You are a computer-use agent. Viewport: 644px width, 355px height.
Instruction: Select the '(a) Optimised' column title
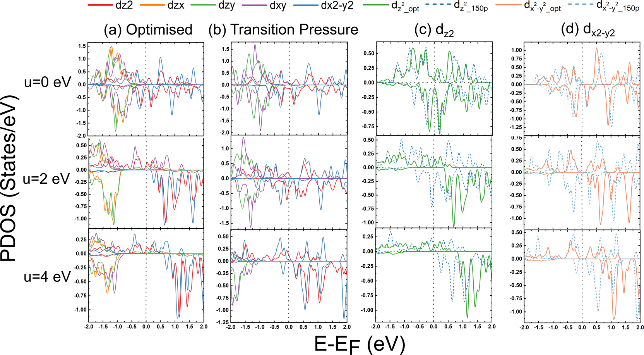pyautogui.click(x=148, y=30)
